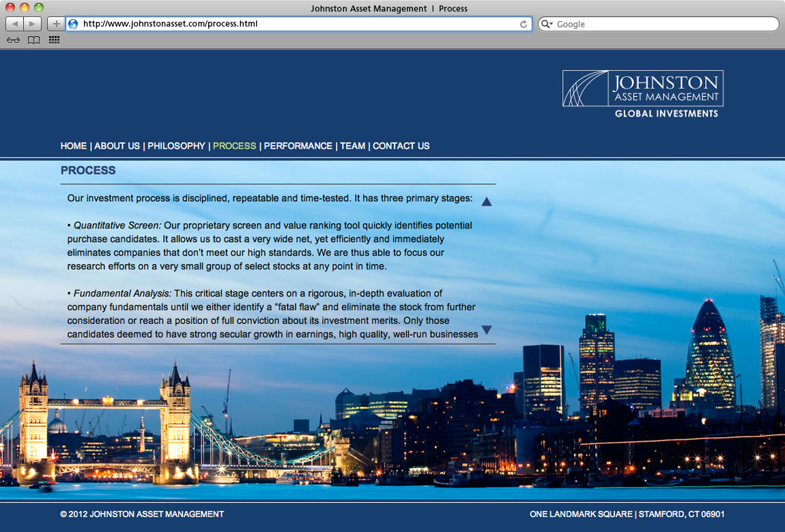Go to the HOME page
The image size is (785, 532).
point(74,146)
